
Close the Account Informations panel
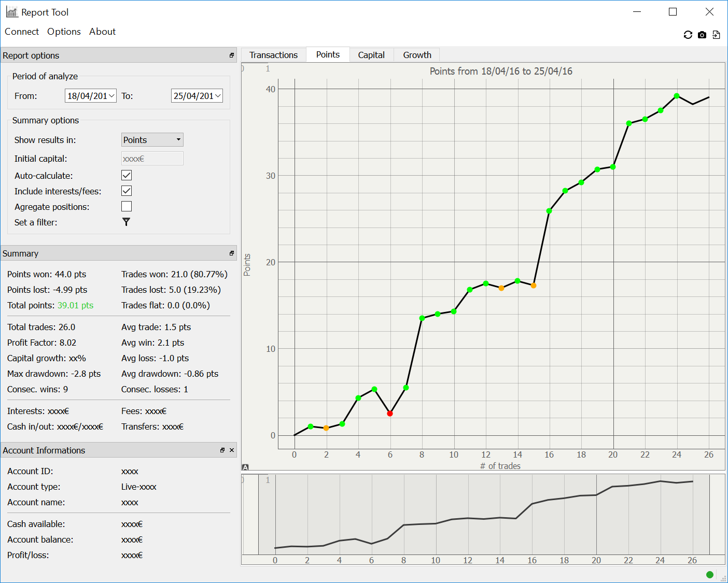click(x=232, y=450)
